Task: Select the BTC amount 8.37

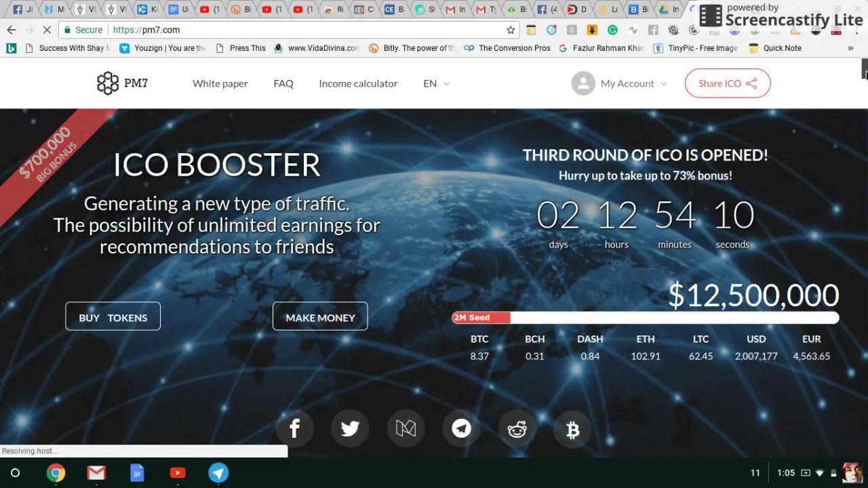Action: (479, 356)
